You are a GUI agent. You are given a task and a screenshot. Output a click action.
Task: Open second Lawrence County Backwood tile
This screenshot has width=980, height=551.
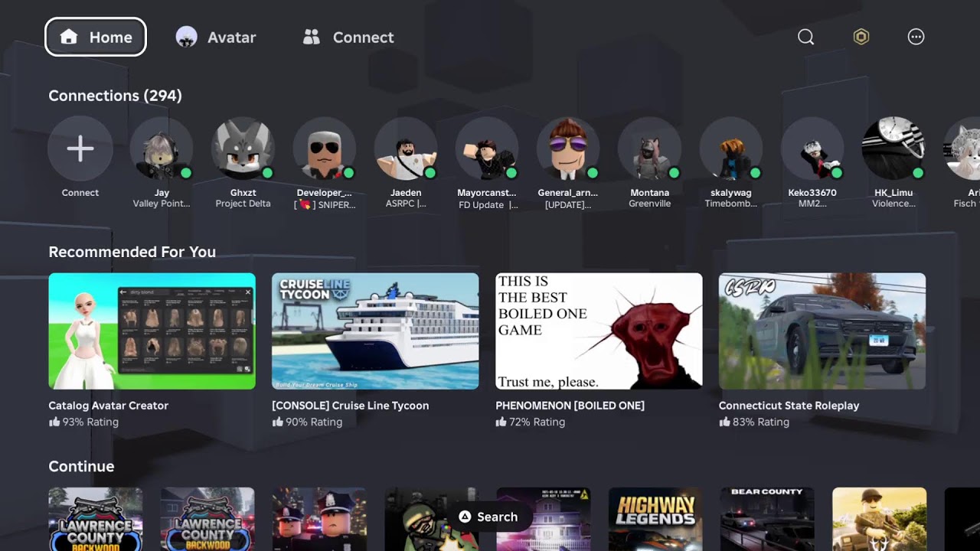coord(207,519)
